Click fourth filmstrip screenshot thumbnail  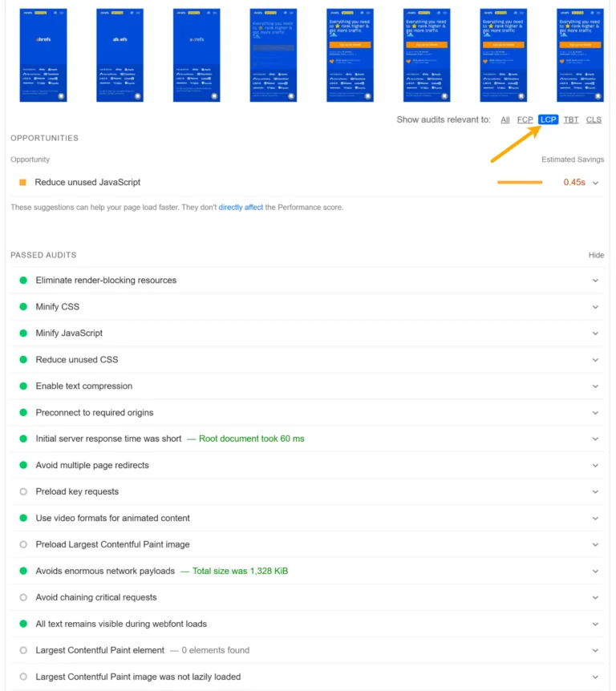274,55
